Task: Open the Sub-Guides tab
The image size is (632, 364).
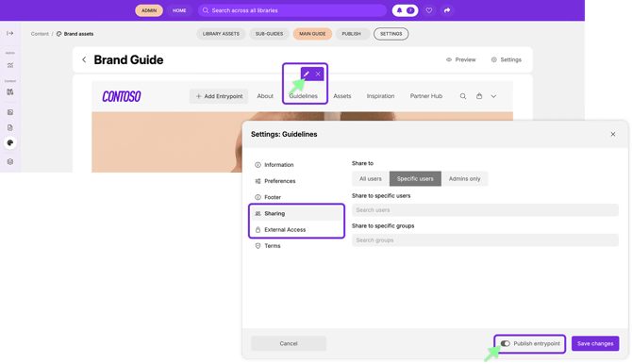Action: tap(269, 34)
